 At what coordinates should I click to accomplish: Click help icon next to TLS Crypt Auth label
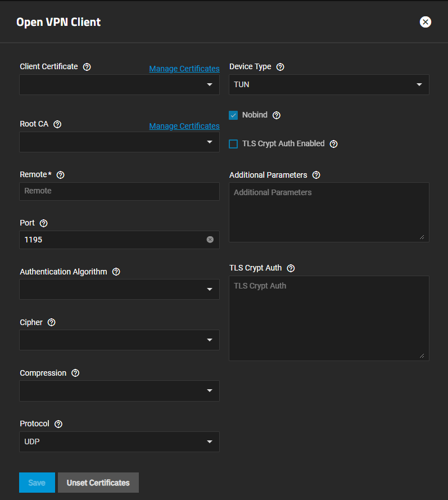[x=291, y=268]
